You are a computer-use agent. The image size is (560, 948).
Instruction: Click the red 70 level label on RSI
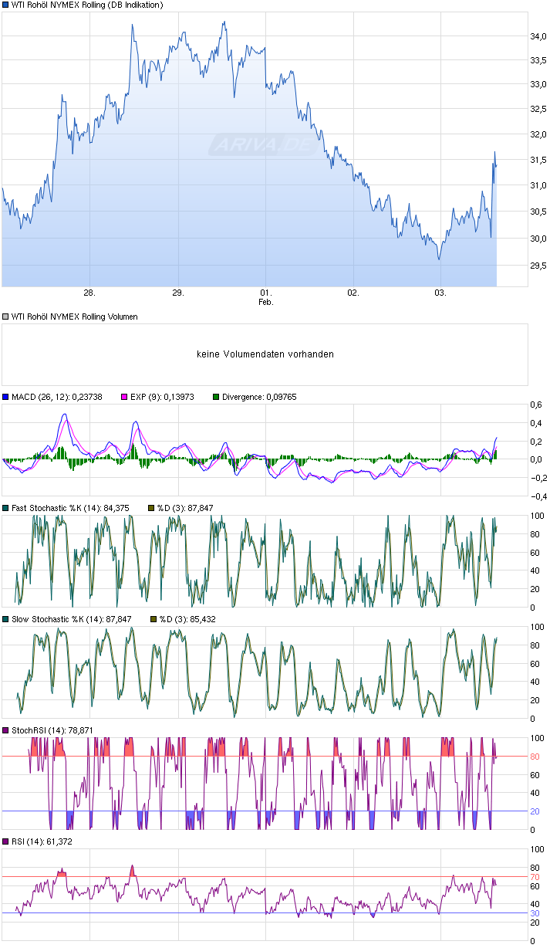pyautogui.click(x=534, y=878)
